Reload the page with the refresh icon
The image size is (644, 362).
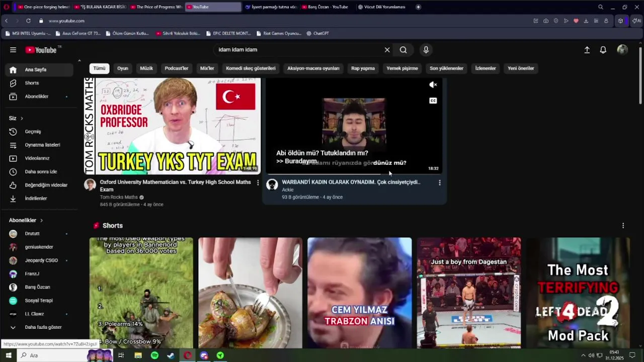point(28,21)
